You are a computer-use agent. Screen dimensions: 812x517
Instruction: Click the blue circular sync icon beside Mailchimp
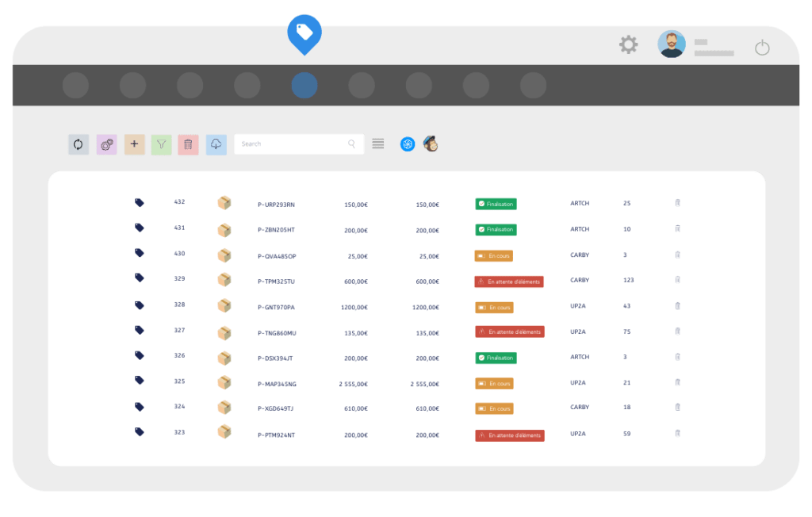pyautogui.click(x=407, y=144)
